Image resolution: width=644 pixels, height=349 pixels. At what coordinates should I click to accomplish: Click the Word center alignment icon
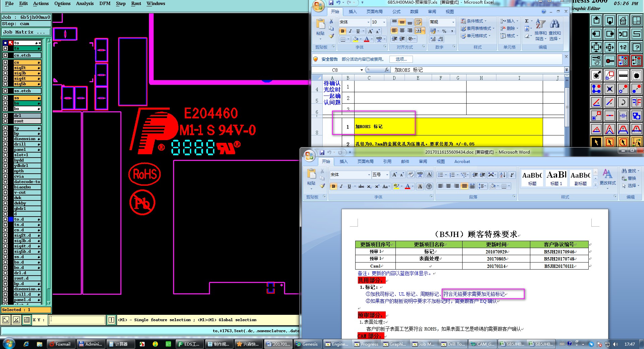point(448,186)
